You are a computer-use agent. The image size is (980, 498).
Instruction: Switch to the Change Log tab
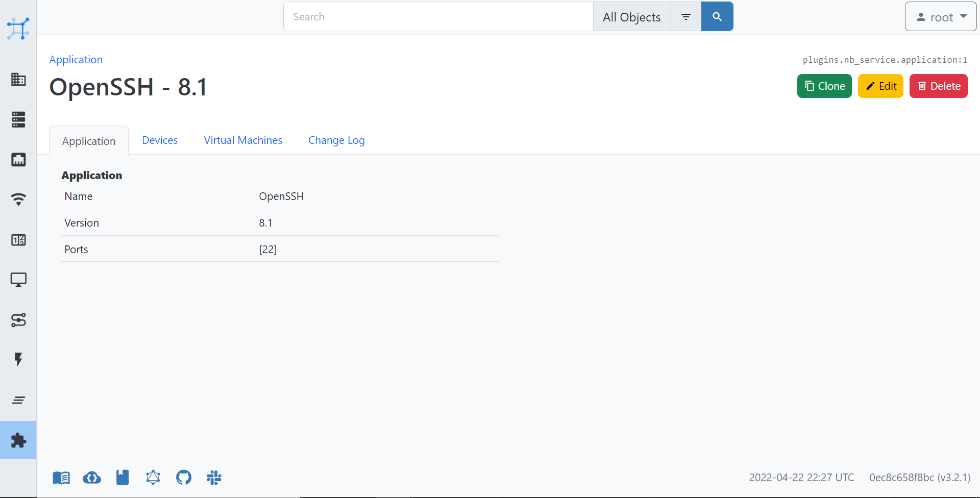pyautogui.click(x=336, y=140)
